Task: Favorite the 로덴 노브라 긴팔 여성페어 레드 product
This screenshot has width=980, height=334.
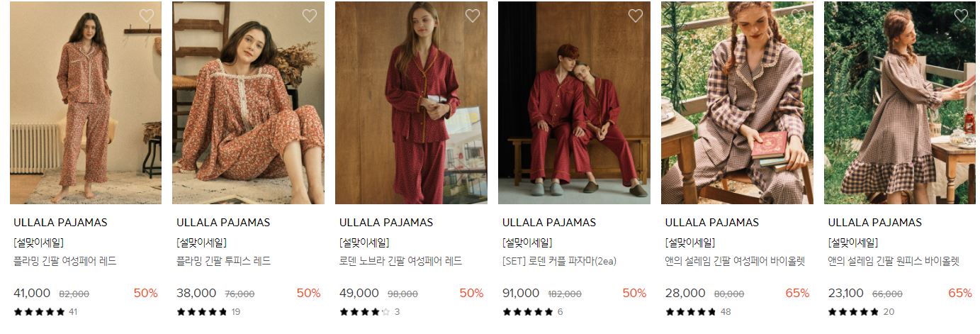Action: click(473, 16)
